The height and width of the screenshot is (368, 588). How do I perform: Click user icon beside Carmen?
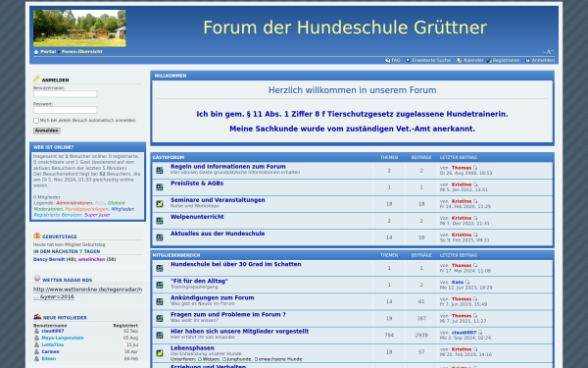[36, 352]
